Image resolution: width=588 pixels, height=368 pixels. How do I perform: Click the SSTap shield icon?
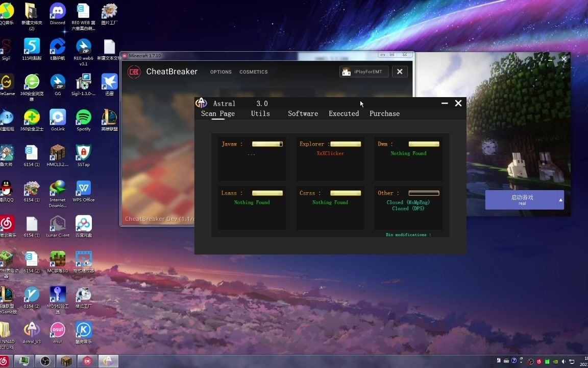[84, 155]
